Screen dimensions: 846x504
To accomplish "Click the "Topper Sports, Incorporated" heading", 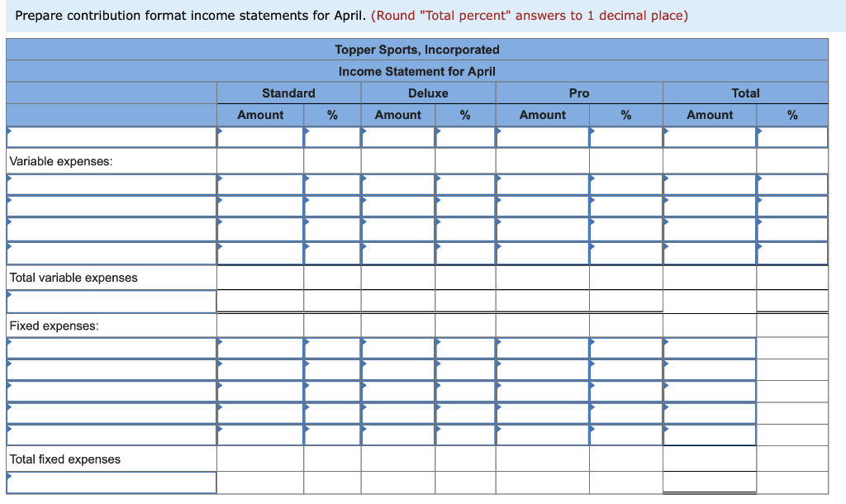I will pos(417,50).
